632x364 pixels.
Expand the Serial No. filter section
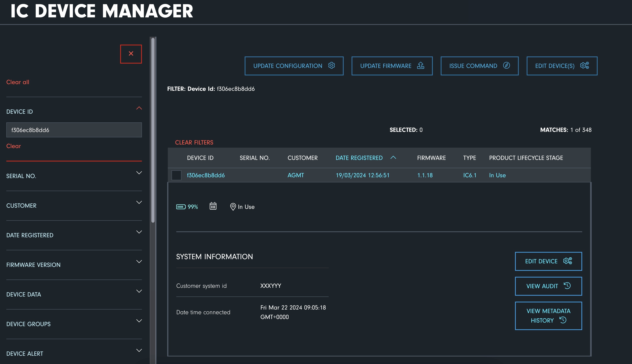coord(139,173)
